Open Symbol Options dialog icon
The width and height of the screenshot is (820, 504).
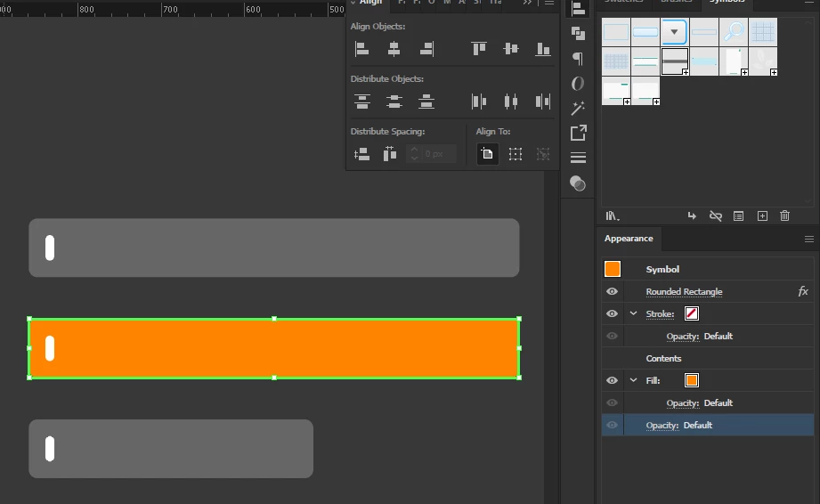(x=738, y=215)
